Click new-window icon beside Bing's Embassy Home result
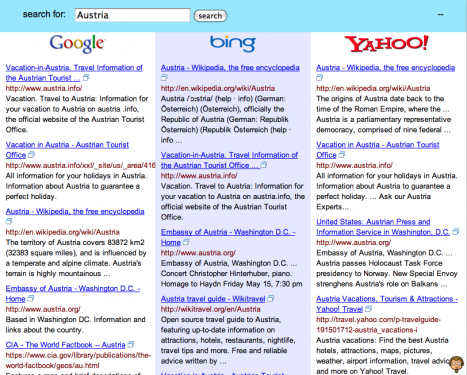467x375 pixels. click(186, 242)
